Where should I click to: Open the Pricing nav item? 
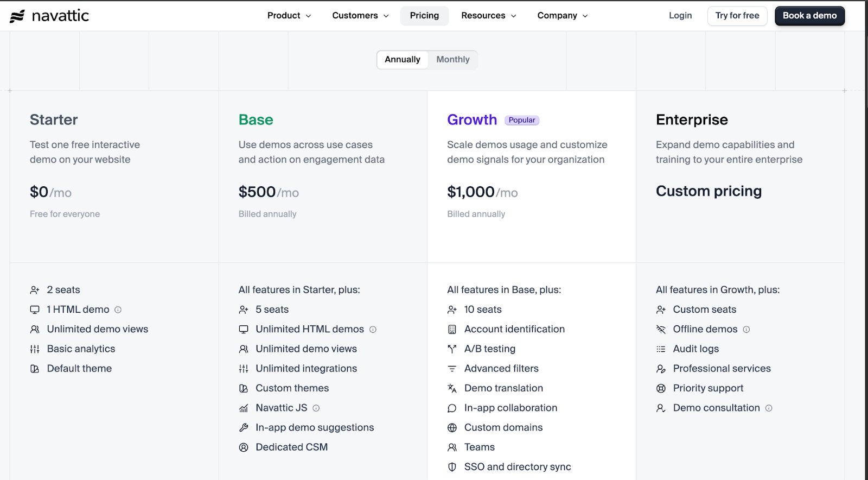424,16
